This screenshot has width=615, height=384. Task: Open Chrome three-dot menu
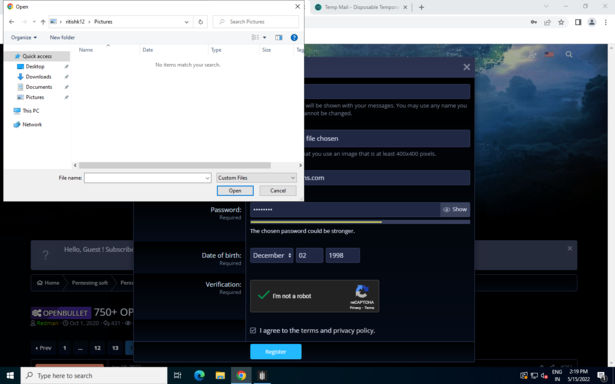click(606, 22)
